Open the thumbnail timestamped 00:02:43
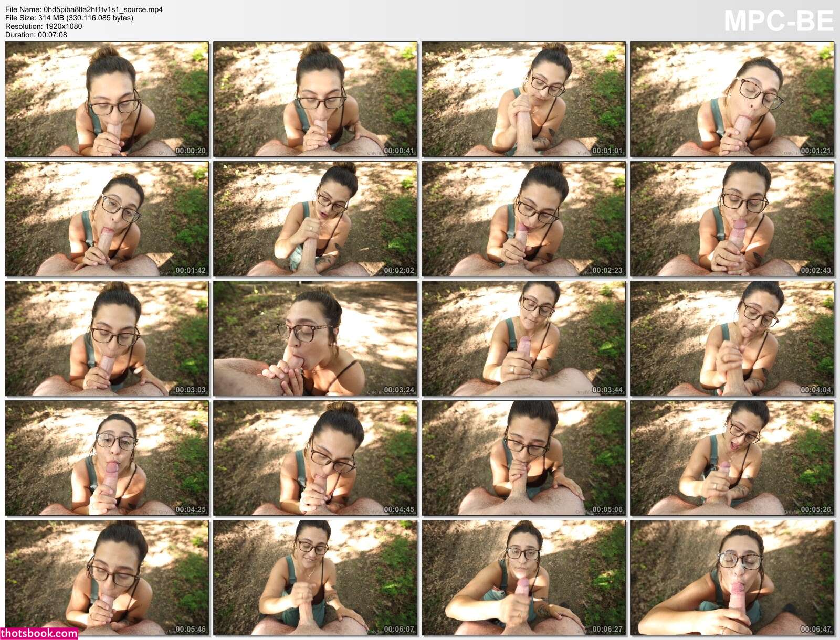This screenshot has height=640, width=840. (732, 219)
